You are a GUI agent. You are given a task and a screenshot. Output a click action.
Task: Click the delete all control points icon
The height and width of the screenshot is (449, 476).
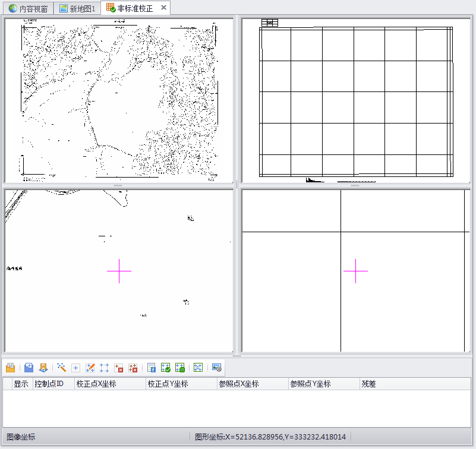click(133, 368)
